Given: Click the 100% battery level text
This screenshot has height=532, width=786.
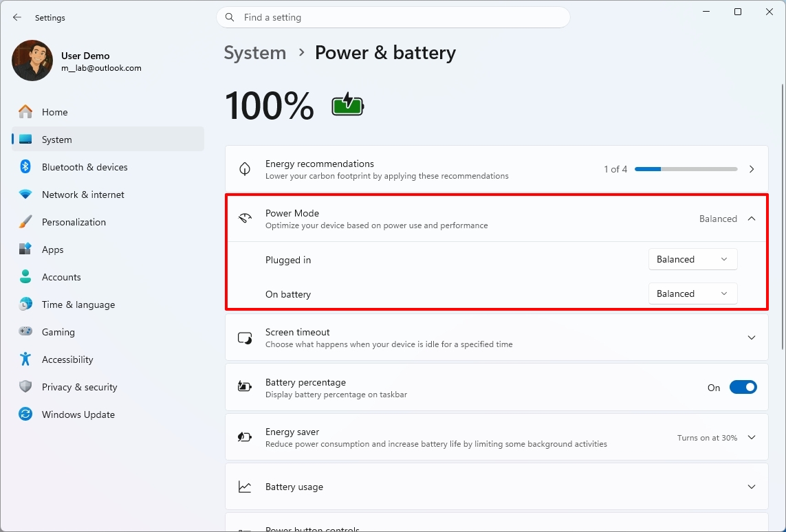Looking at the screenshot, I should pyautogui.click(x=269, y=106).
